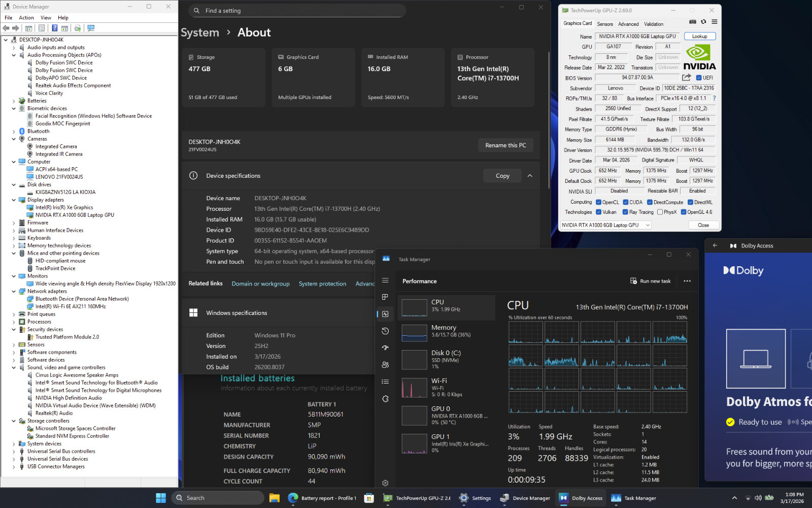812x508 pixels.
Task: Toggle CUDA checkbox in GPU-Z
Action: point(626,202)
